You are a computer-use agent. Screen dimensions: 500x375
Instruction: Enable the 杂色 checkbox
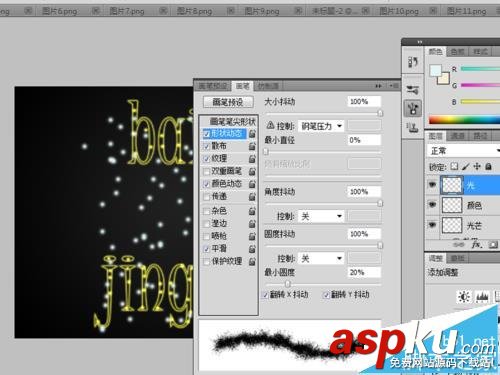(206, 211)
